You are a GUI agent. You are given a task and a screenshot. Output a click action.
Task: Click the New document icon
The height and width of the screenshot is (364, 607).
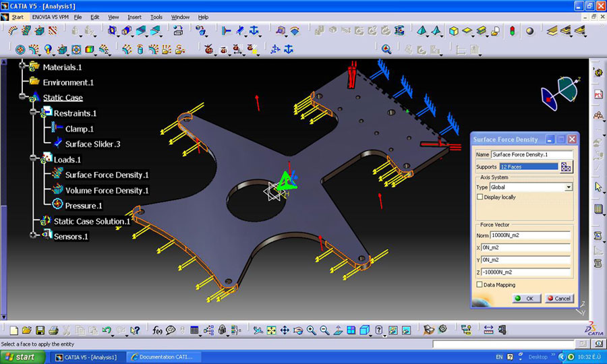pyautogui.click(x=14, y=330)
